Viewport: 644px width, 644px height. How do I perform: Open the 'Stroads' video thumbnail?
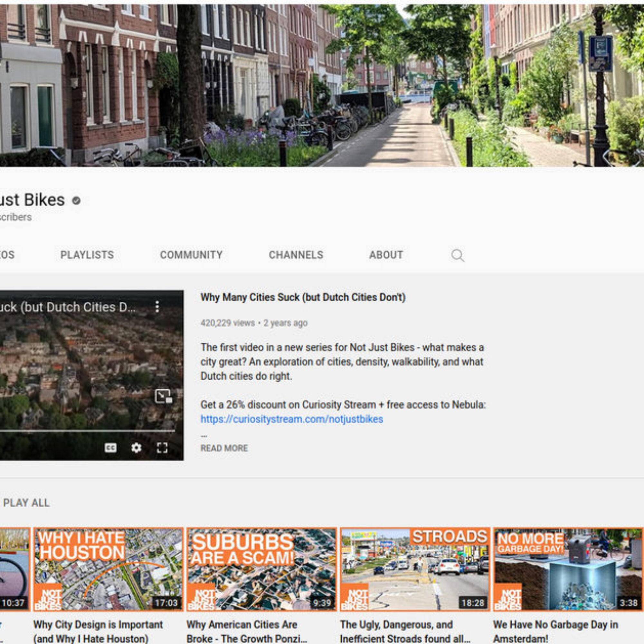click(415, 570)
